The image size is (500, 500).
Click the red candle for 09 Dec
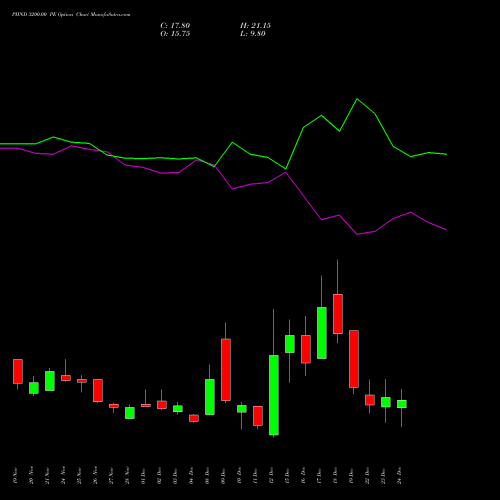[x=226, y=370]
